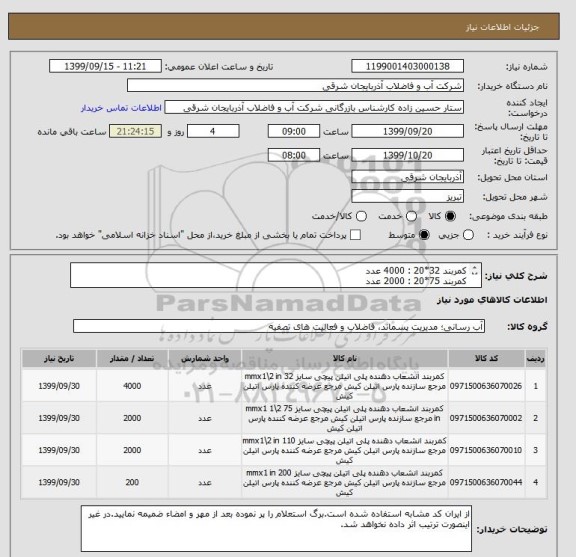The height and width of the screenshot is (557, 576).
Task: Open the اطلاعات تماس خریدار link
Action: point(121,108)
